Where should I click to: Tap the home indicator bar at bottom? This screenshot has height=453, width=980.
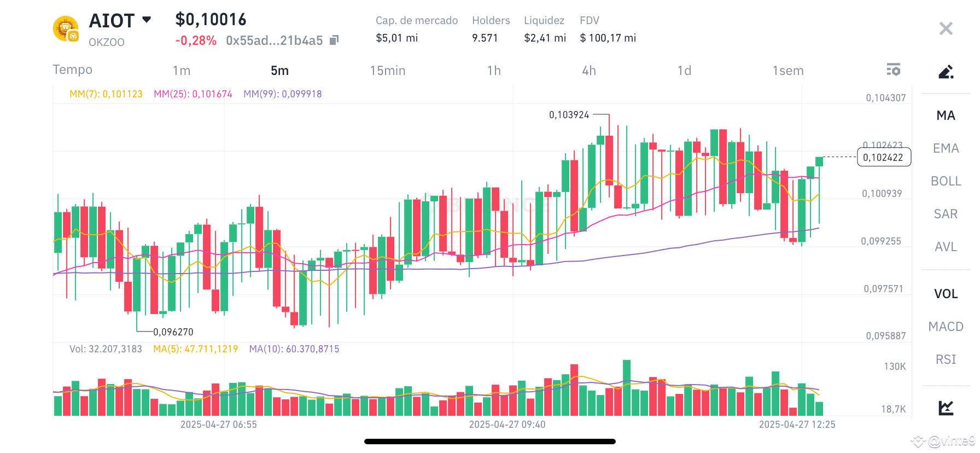490,442
